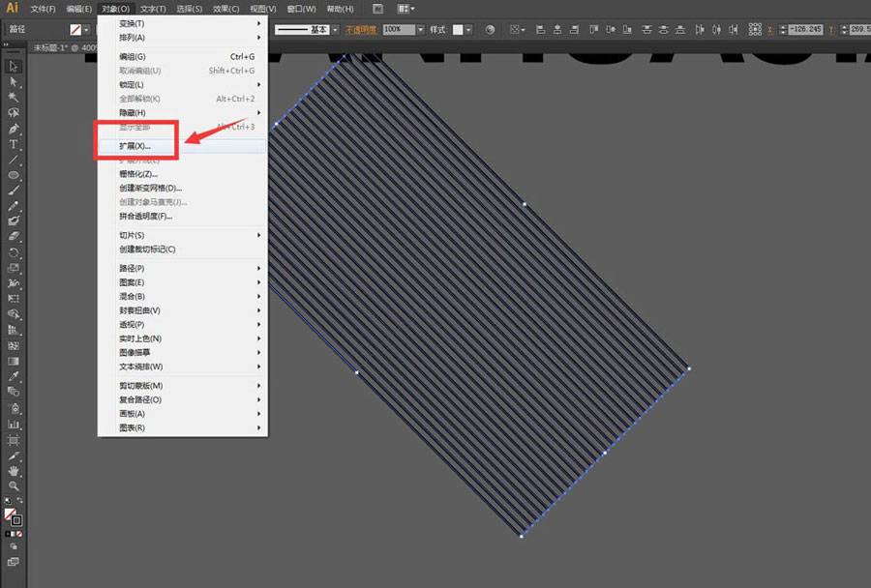This screenshot has width=871, height=588.
Task: Set the color mode to None
Action: pyautogui.click(x=21, y=533)
